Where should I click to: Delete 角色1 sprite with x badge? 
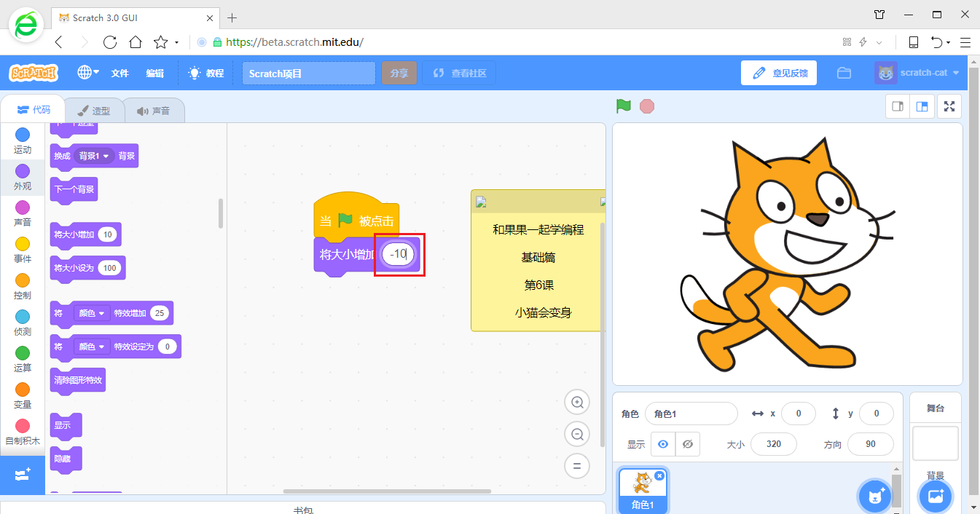pyautogui.click(x=659, y=475)
